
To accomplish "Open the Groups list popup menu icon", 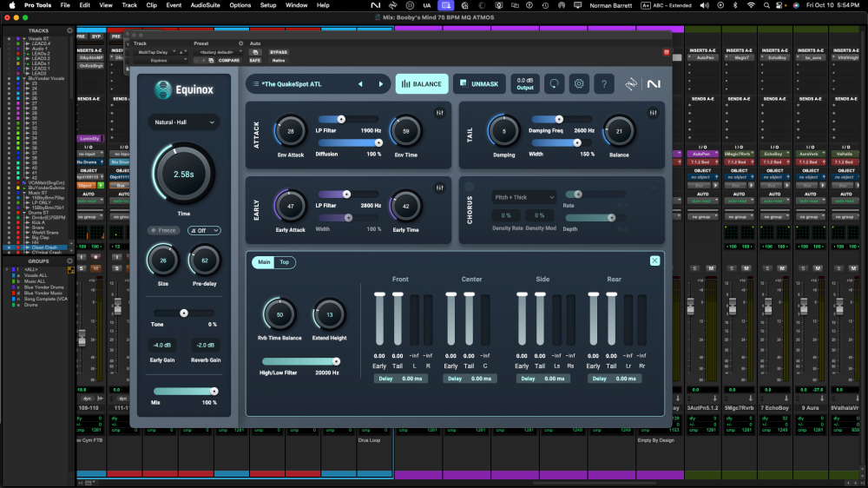I will click(x=69, y=260).
